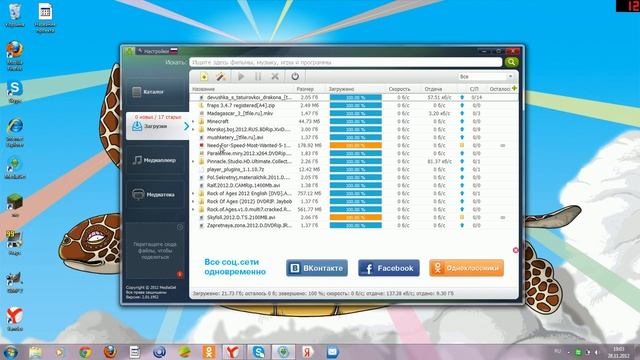Open the Каталог sidebar section
Image resolution: width=640 pixels, height=360 pixels.
[155, 92]
